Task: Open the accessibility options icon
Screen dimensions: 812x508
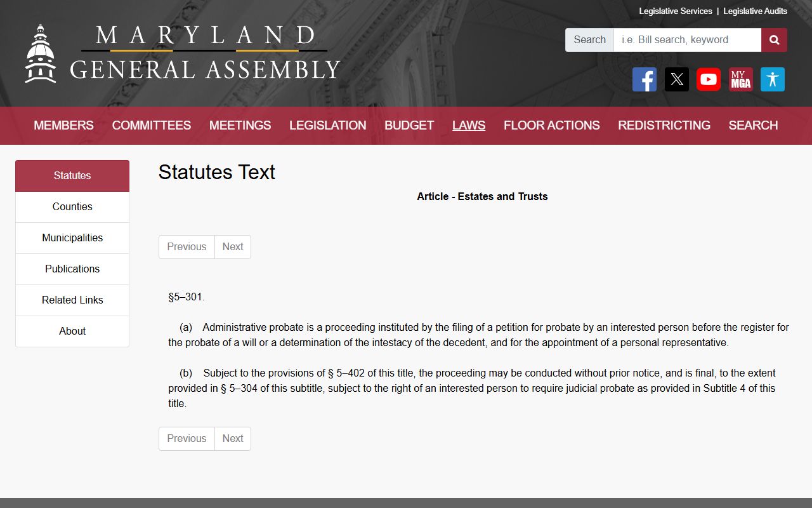Action: [x=773, y=79]
